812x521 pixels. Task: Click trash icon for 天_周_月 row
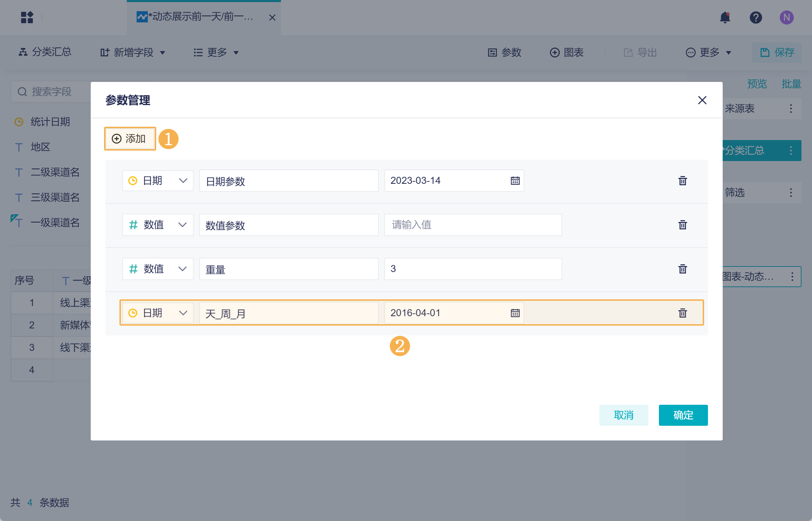(x=682, y=313)
